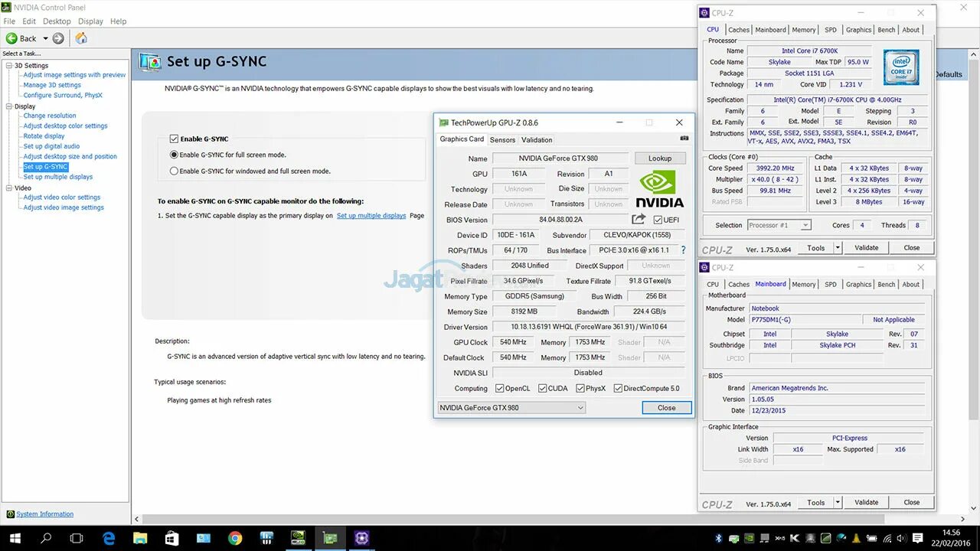This screenshot has width=980, height=551.
Task: Click the grey Forward arrow icon
Action: point(58,38)
